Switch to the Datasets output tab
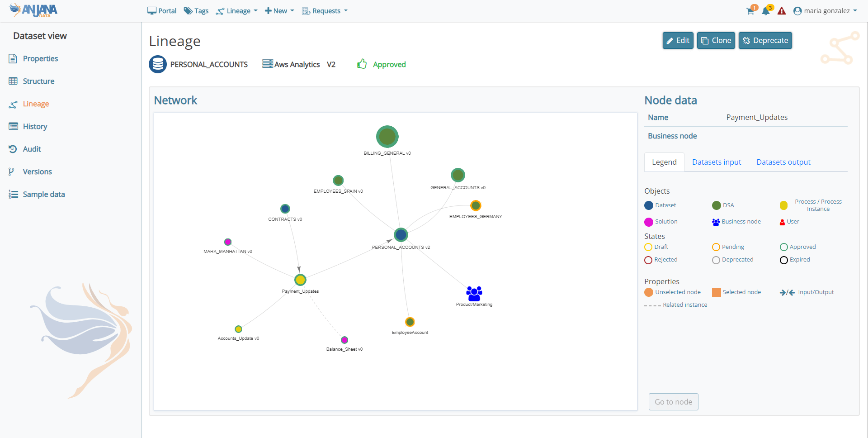The height and width of the screenshot is (438, 868). coord(783,162)
